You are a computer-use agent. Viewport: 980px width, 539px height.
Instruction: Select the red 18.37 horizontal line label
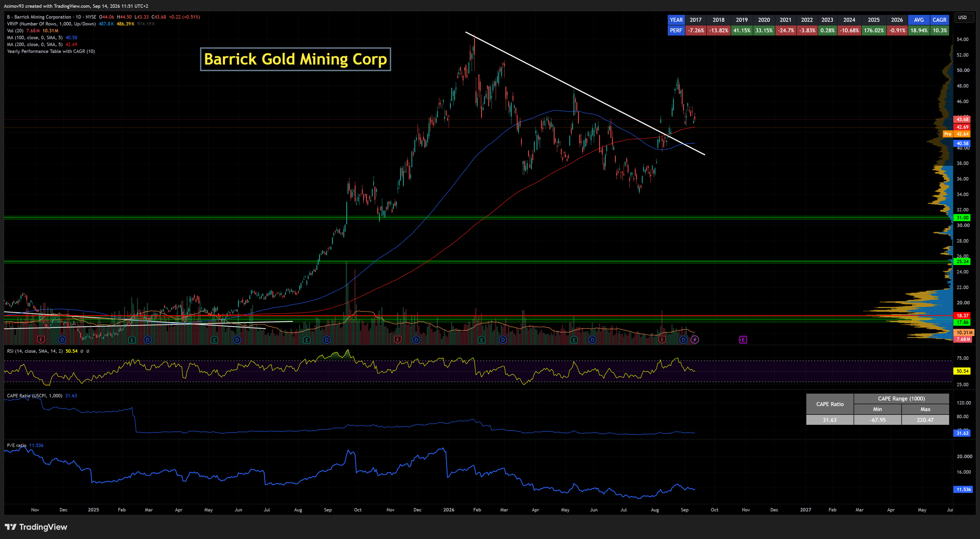962,316
